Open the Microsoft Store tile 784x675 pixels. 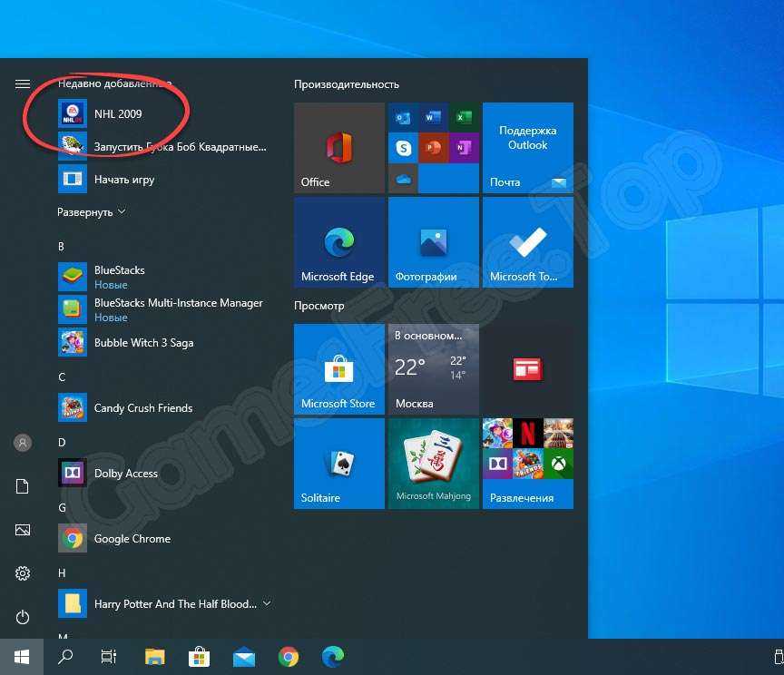(339, 369)
